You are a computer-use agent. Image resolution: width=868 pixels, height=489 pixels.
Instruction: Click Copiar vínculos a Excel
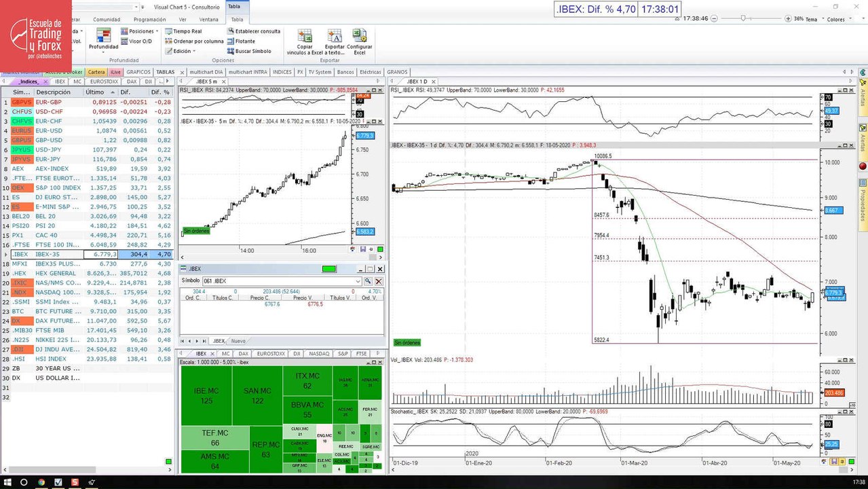point(305,41)
